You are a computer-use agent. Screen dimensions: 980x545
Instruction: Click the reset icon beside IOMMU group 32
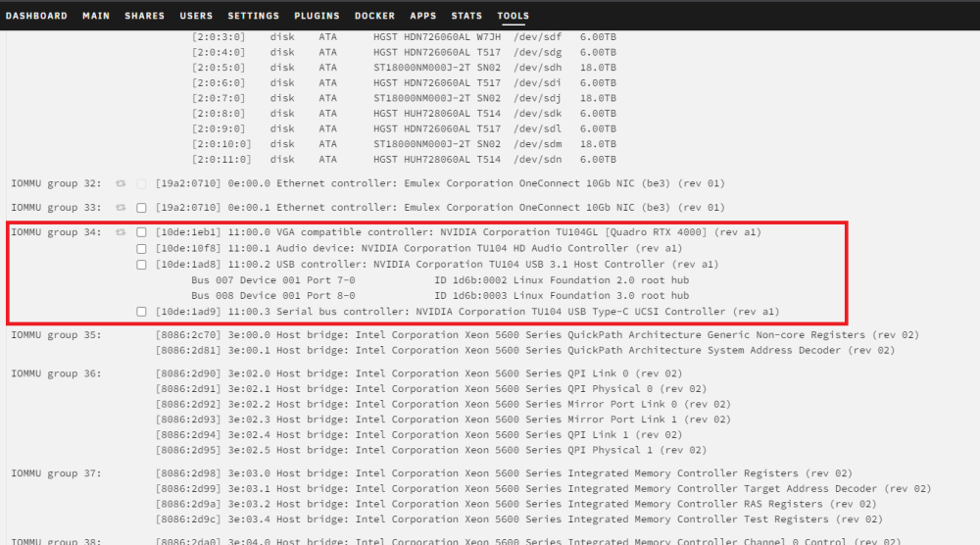click(x=121, y=183)
